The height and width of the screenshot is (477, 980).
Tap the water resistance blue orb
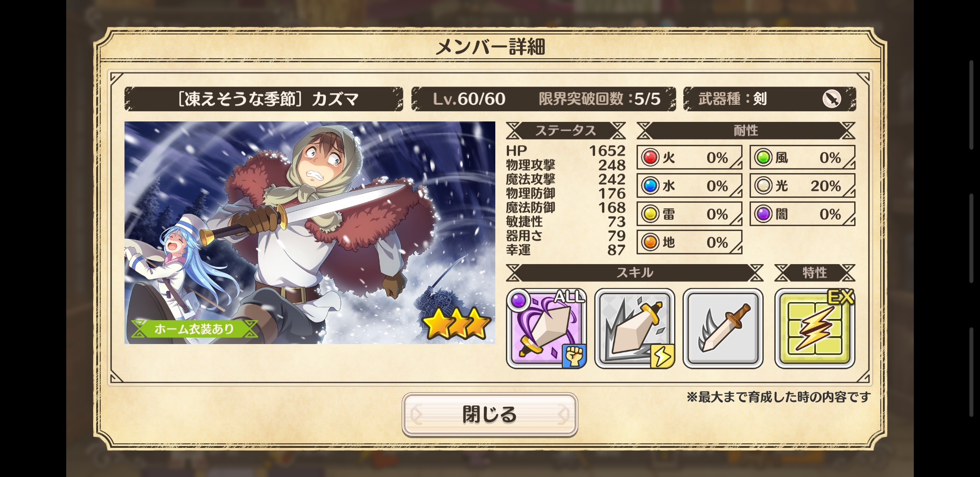point(650,185)
